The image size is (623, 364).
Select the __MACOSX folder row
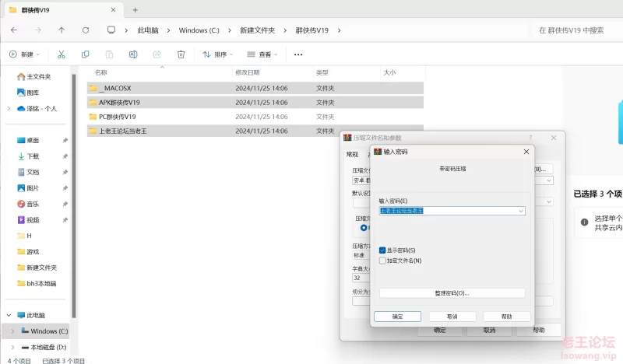click(x=255, y=88)
